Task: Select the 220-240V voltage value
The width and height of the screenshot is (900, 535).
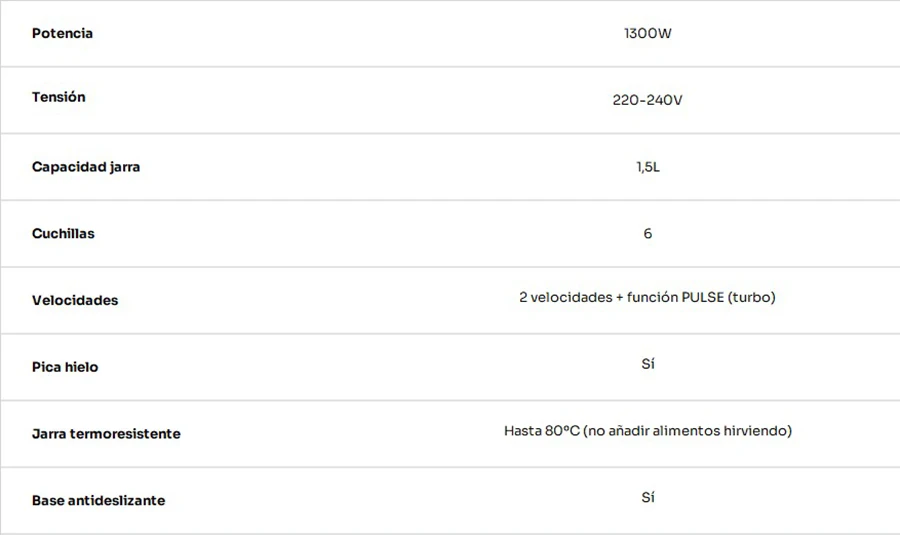Action: [x=647, y=100]
